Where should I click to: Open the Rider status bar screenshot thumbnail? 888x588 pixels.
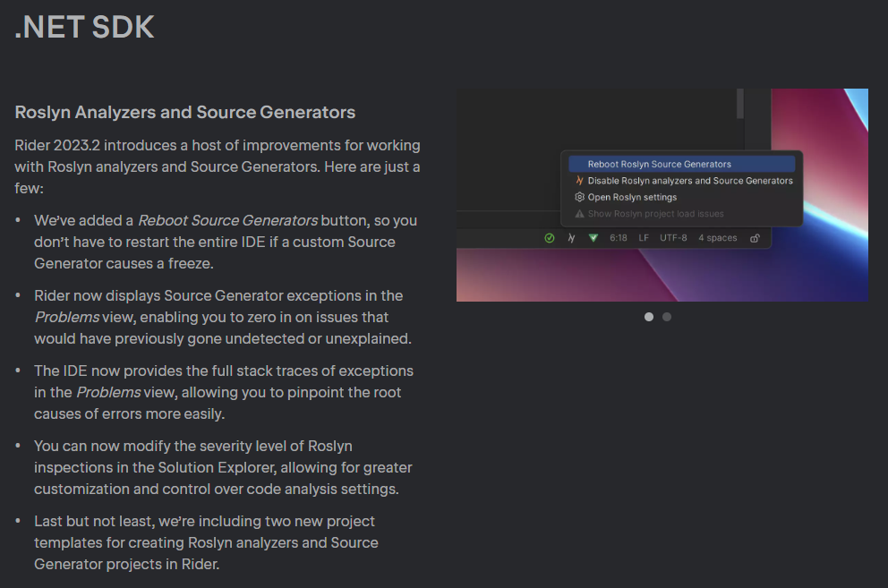[662, 195]
